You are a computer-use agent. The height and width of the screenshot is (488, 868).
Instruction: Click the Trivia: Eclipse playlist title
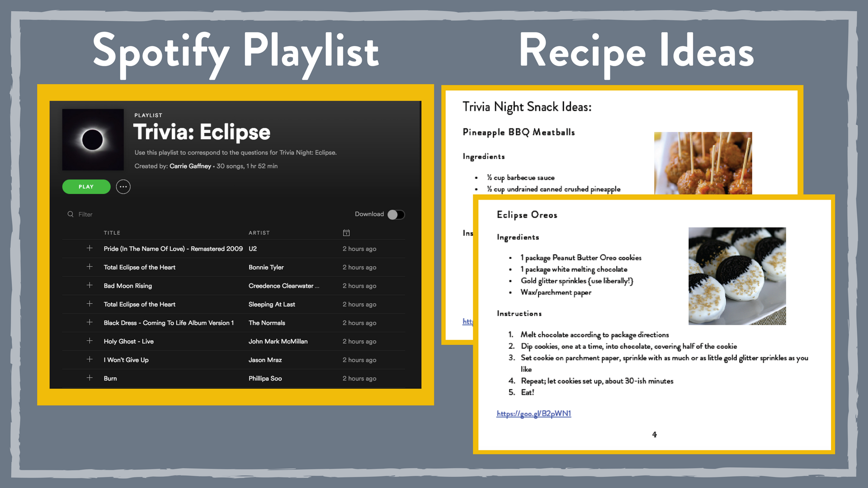click(x=202, y=132)
